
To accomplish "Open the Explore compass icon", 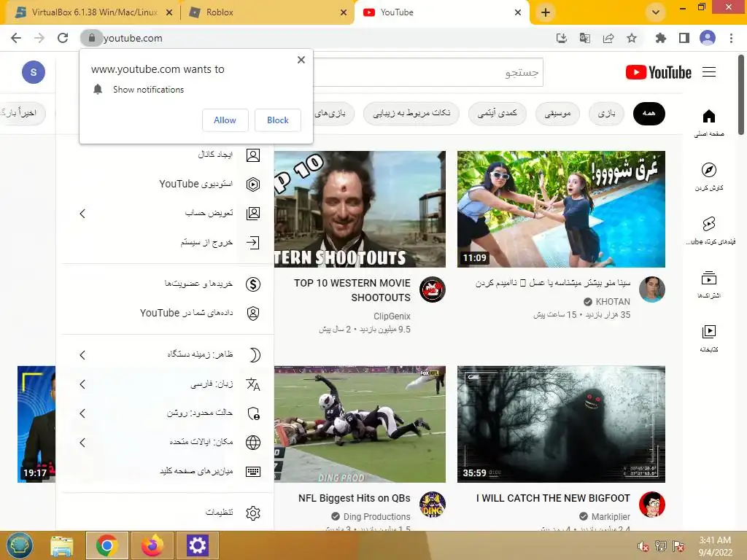I will point(709,170).
